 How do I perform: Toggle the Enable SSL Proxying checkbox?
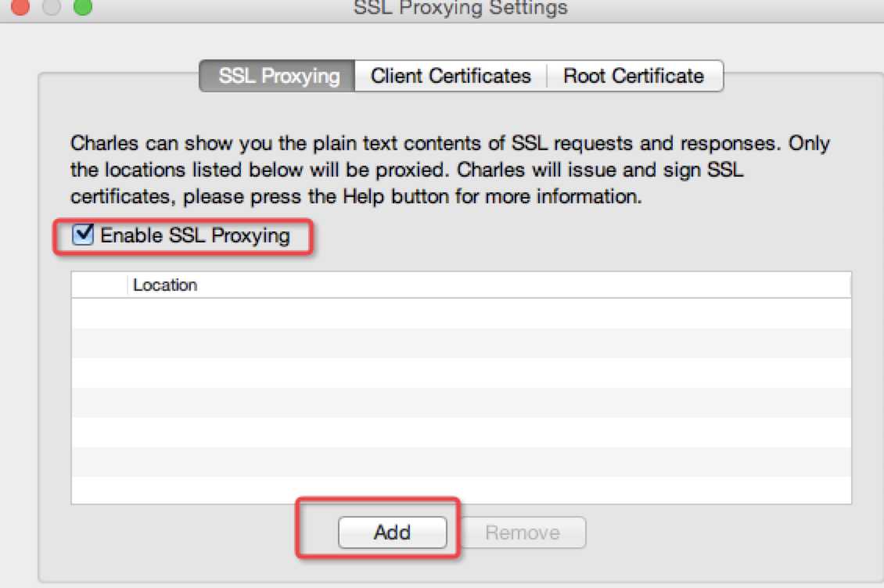click(82, 235)
